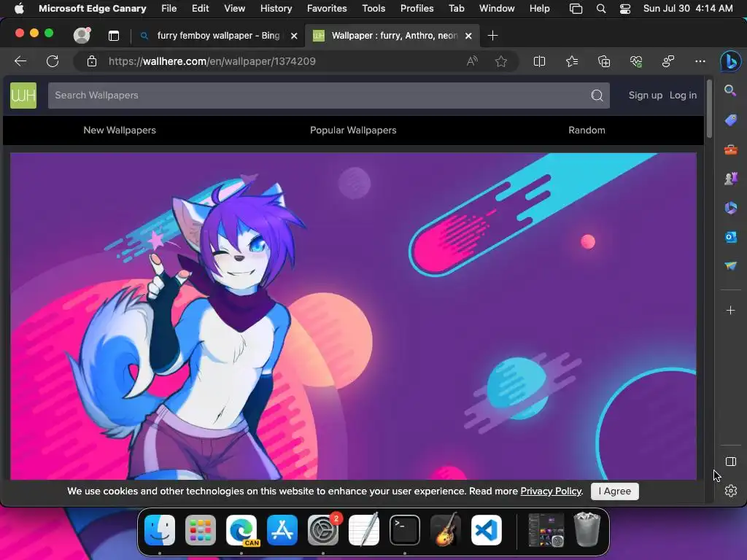Open Outlook from Edge sidebar
This screenshot has width=747, height=560.
tap(730, 237)
